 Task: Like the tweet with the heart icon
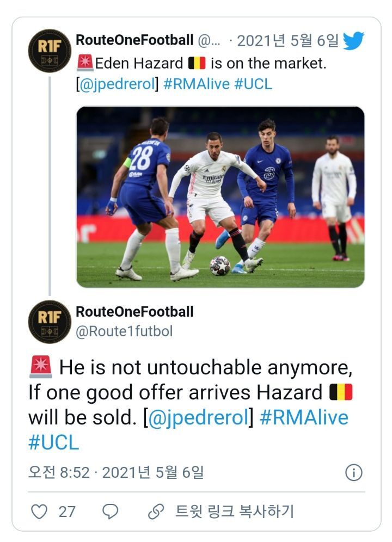coord(39,512)
